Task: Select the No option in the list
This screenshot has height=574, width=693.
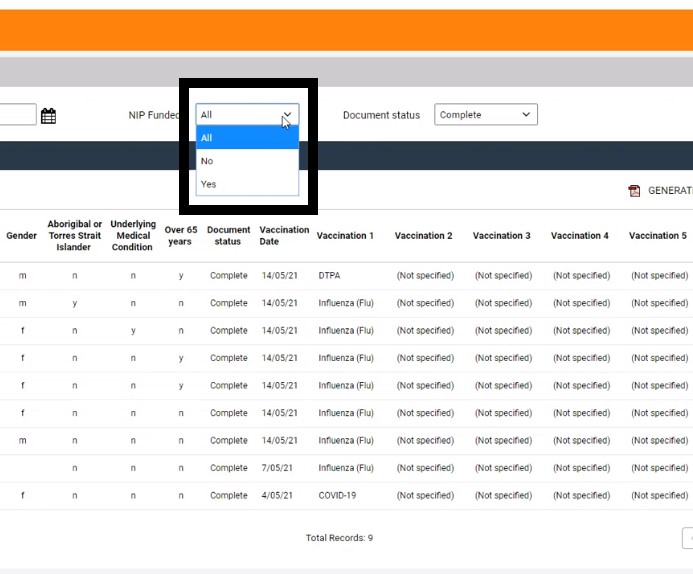Action: coord(248,161)
